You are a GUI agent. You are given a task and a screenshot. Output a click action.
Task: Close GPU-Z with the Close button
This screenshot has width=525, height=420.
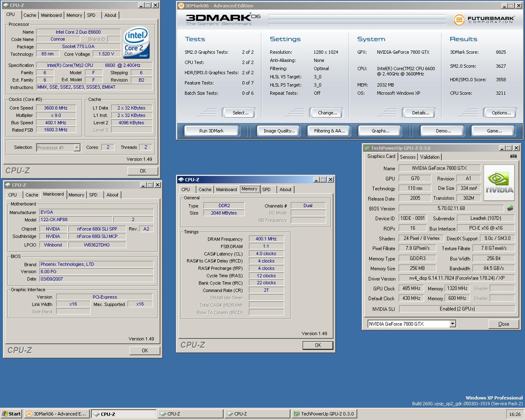(504, 324)
